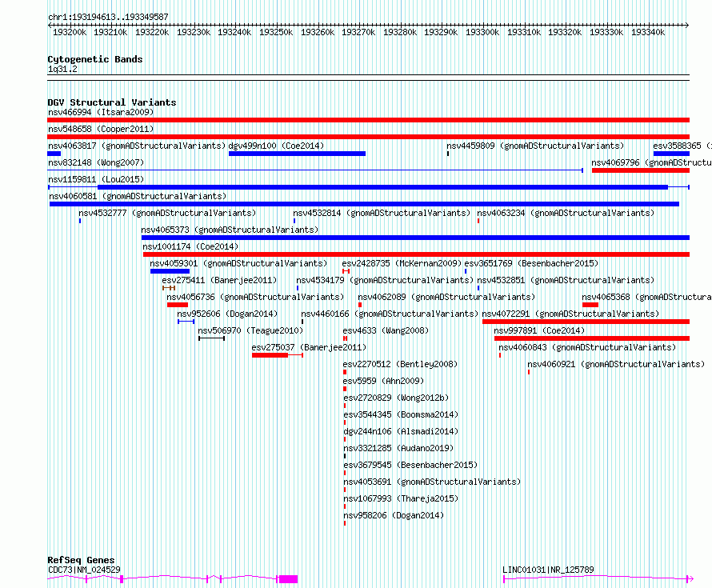
Task: Click the 193270k ruler tick label
Action: (x=358, y=32)
